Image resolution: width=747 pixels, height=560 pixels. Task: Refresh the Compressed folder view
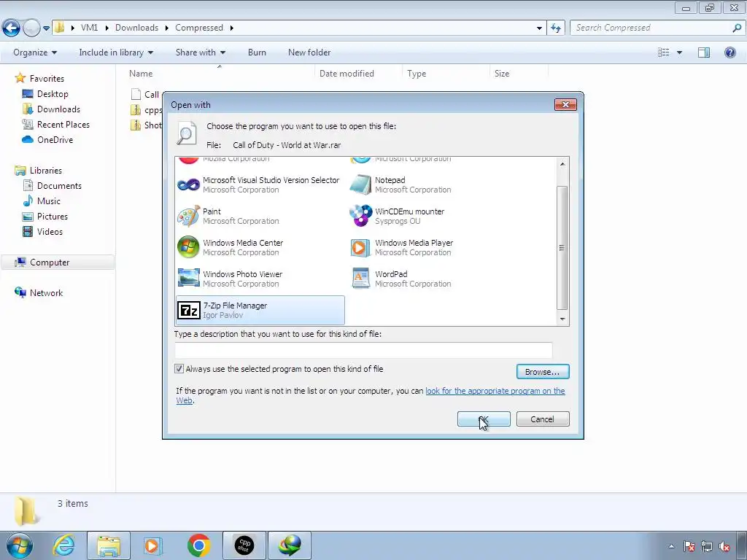click(555, 28)
